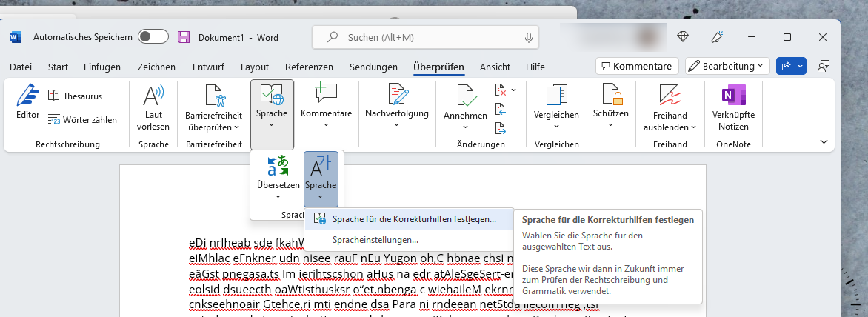
Task: Switch to the Start tab
Action: (x=58, y=67)
